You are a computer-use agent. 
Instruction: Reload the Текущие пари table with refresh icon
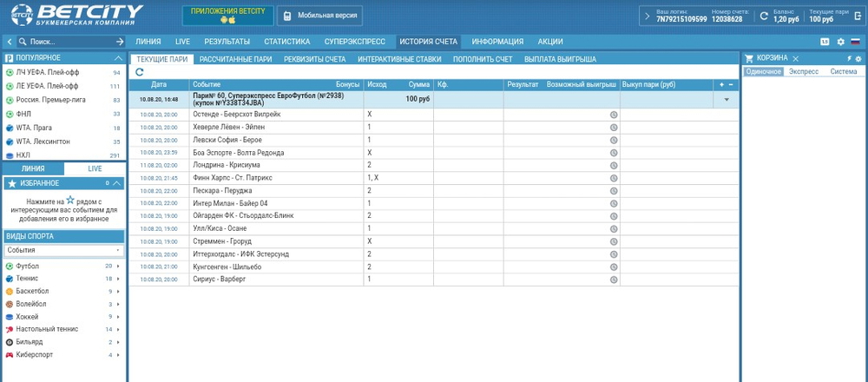pos(140,73)
